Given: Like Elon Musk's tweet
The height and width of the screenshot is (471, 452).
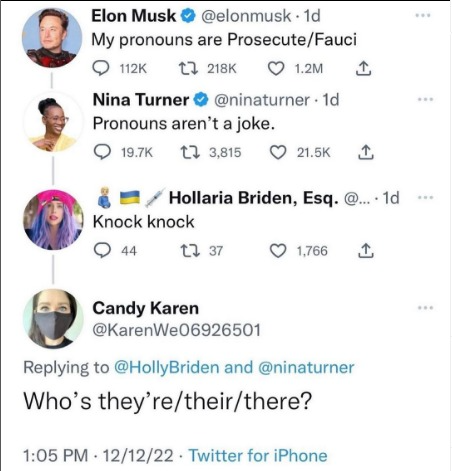Looking at the screenshot, I should point(276,69).
